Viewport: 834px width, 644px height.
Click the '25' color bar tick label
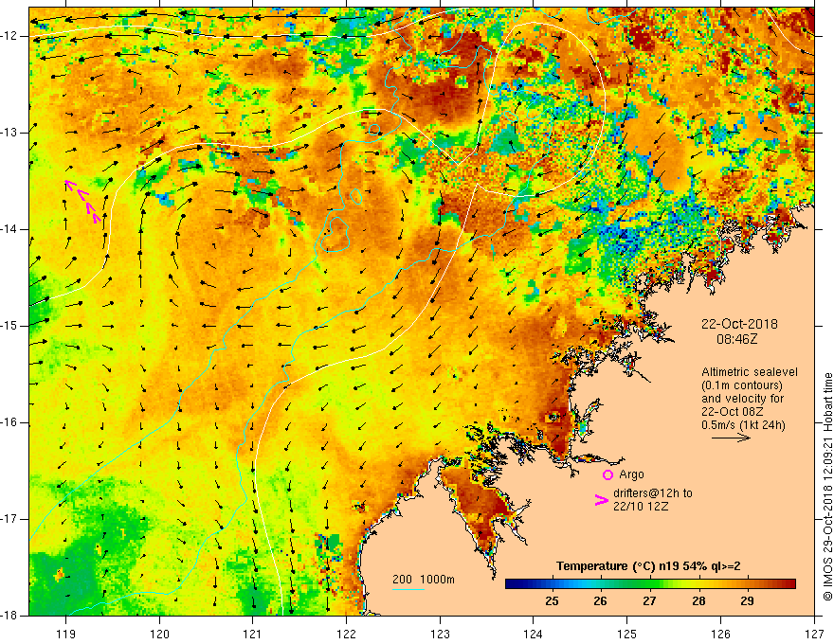[x=553, y=601]
